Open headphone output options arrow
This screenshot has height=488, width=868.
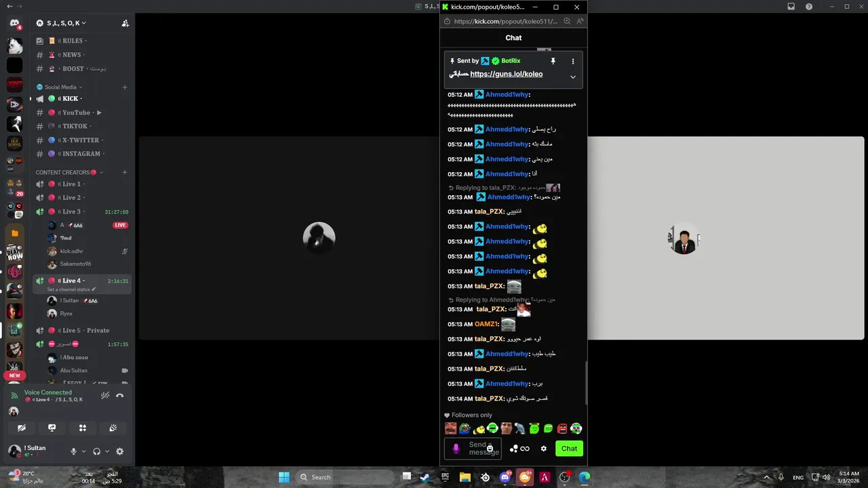click(x=107, y=451)
